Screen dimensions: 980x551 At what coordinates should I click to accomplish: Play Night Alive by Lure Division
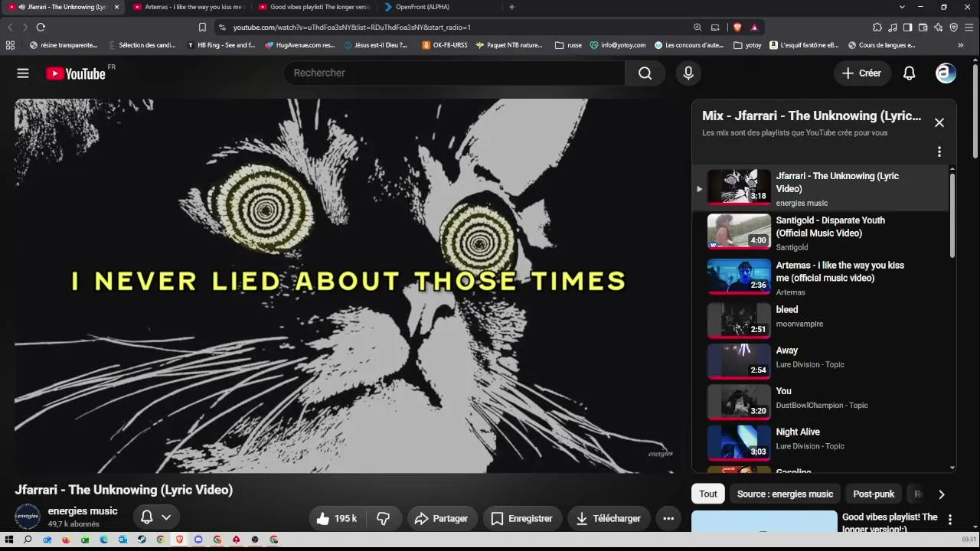coord(820,442)
